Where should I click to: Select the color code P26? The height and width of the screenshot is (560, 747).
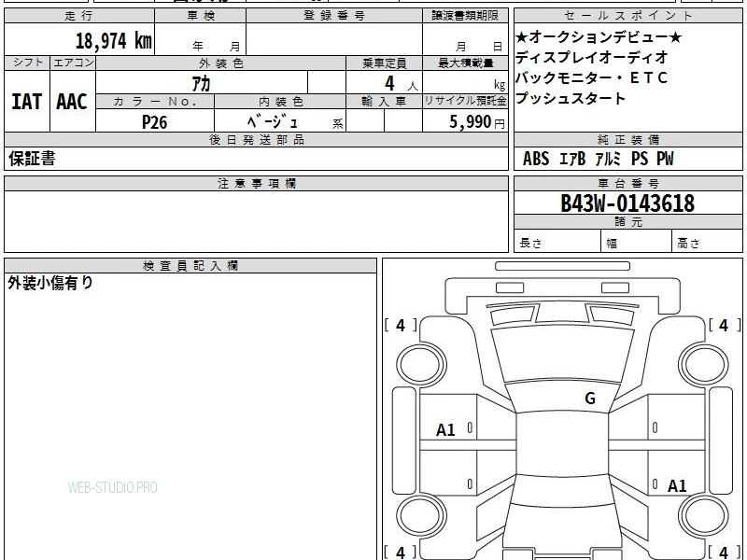coord(155,122)
